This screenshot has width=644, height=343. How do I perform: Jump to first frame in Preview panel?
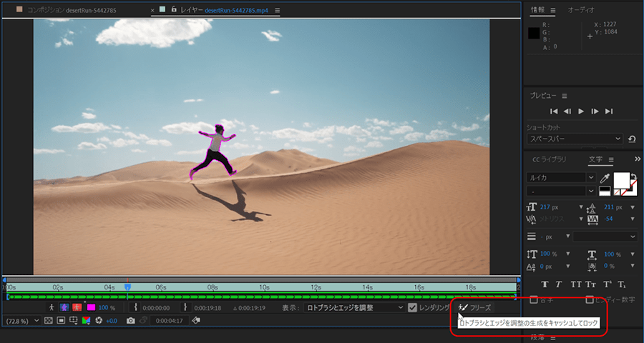click(x=553, y=111)
